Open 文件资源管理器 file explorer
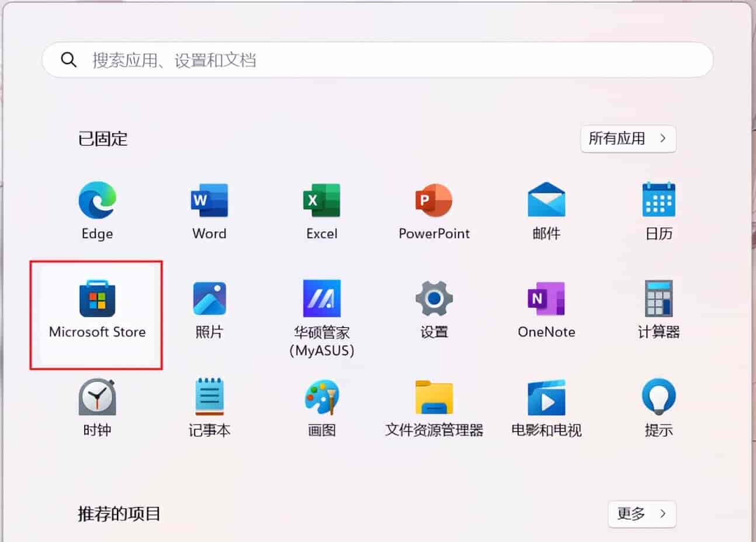This screenshot has width=756, height=542. 434,397
